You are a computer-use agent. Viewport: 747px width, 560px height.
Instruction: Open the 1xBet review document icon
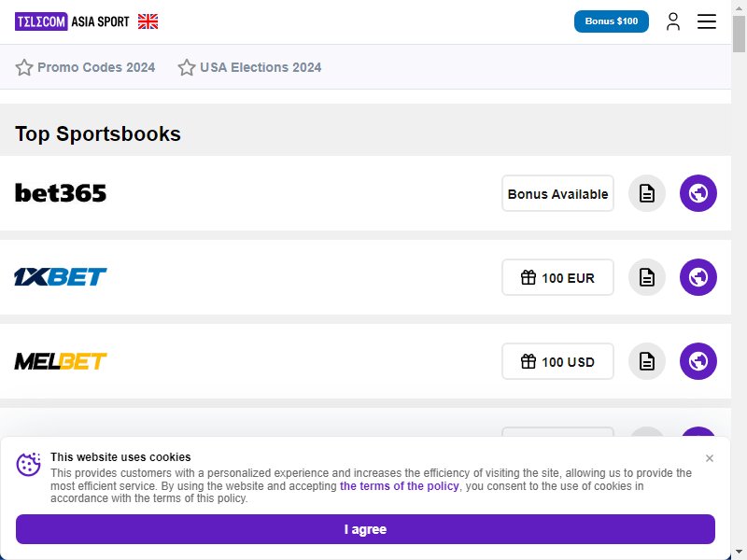[x=646, y=277]
